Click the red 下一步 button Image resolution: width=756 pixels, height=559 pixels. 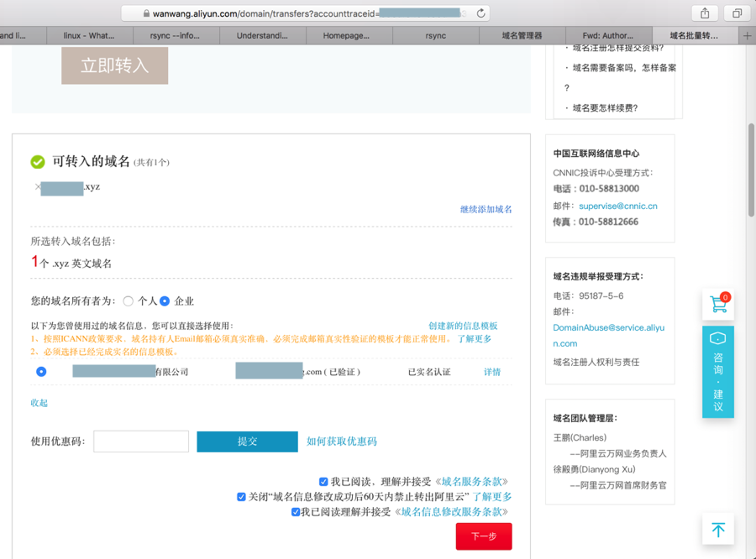pyautogui.click(x=484, y=536)
